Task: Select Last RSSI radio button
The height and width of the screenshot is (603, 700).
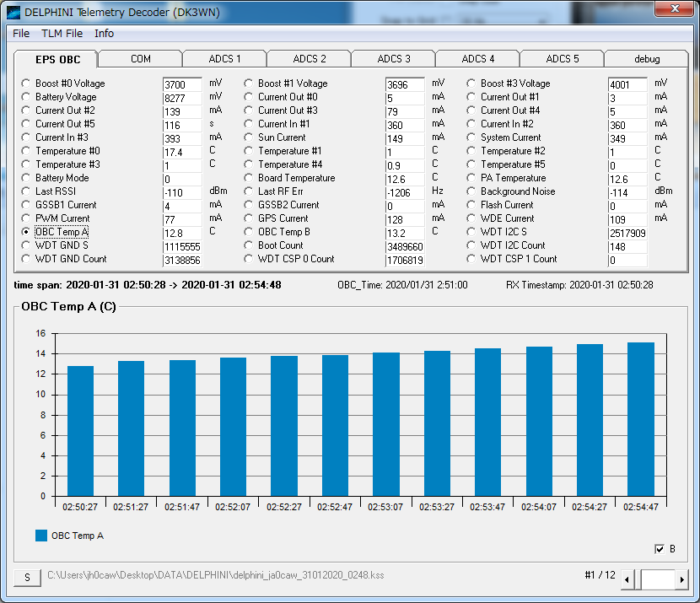Action: click(x=26, y=191)
